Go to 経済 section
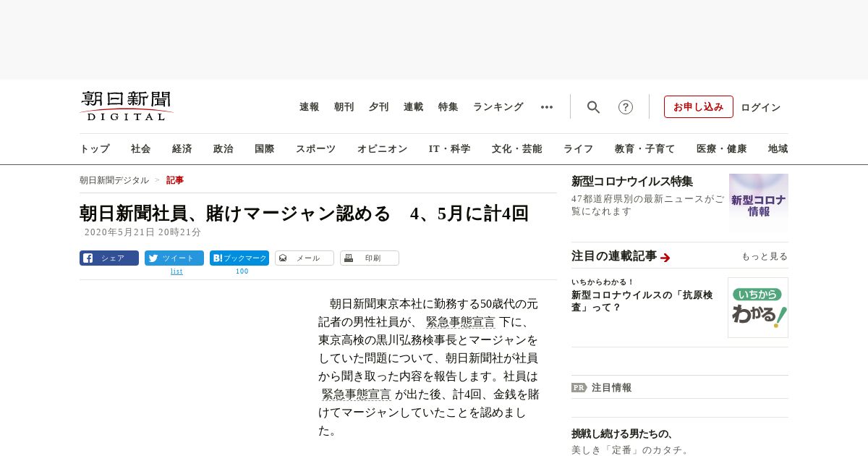 pos(182,149)
